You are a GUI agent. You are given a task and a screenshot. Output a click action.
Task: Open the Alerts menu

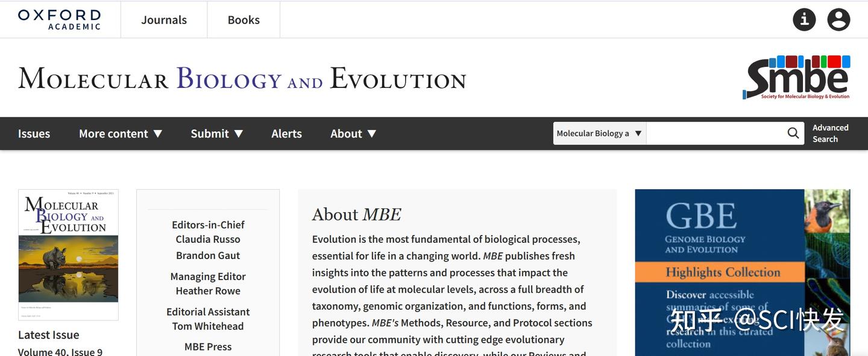286,133
